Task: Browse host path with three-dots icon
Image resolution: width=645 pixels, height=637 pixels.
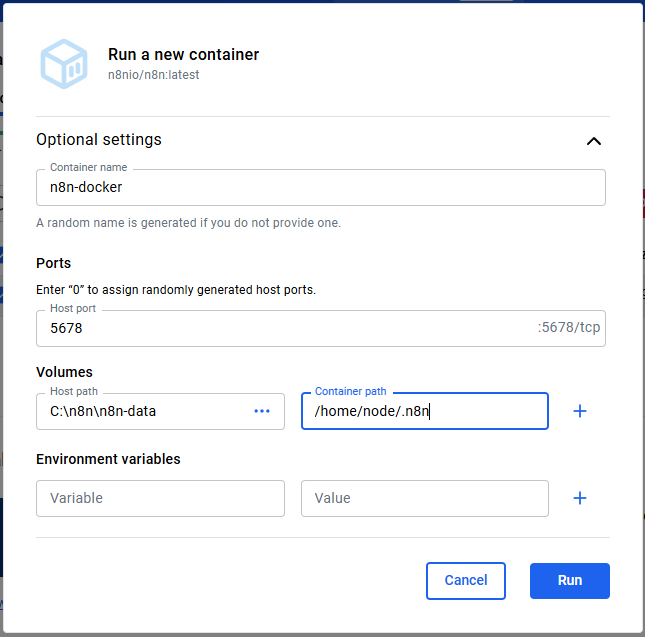Action: coord(262,411)
